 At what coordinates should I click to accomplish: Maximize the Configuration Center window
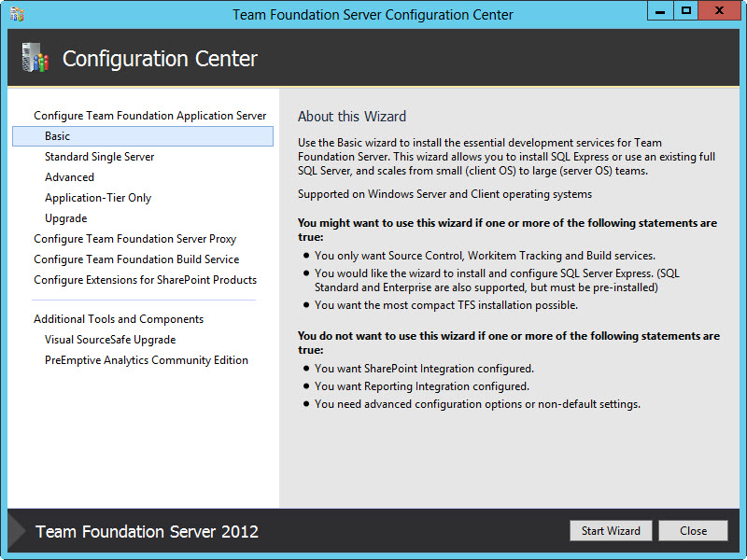[x=687, y=11]
